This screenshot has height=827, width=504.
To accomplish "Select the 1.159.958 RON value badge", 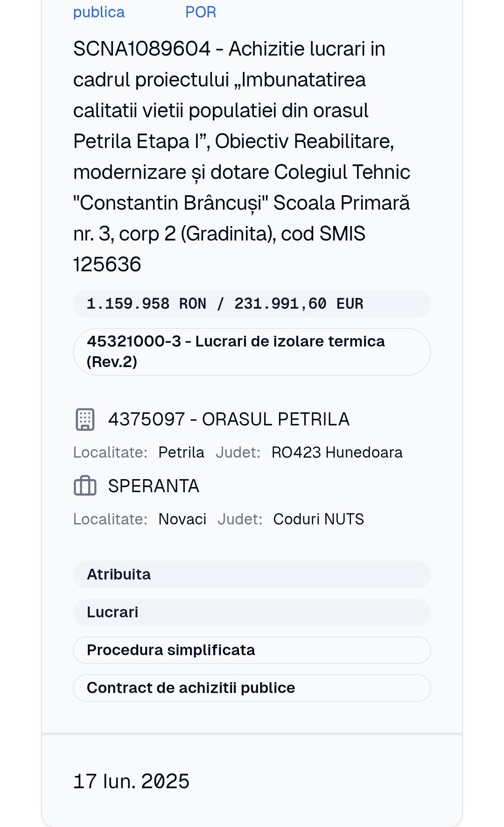I will click(x=252, y=304).
